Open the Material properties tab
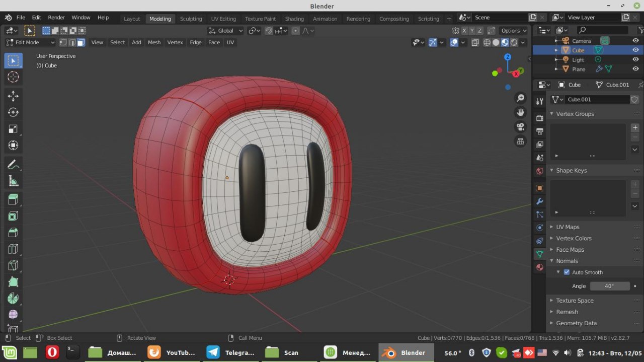Screen dimensions: 644x362 pyautogui.click(x=539, y=267)
